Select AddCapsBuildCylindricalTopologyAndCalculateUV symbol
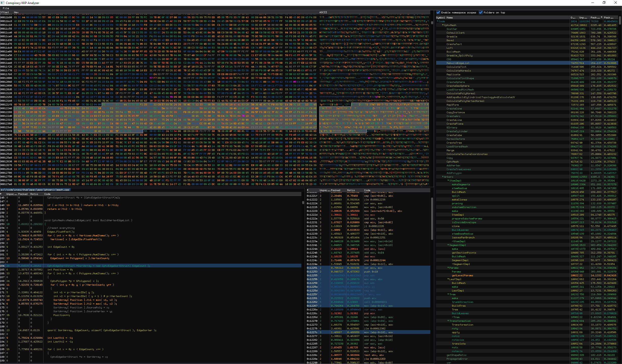622x364 pixels. tap(527, 97)
